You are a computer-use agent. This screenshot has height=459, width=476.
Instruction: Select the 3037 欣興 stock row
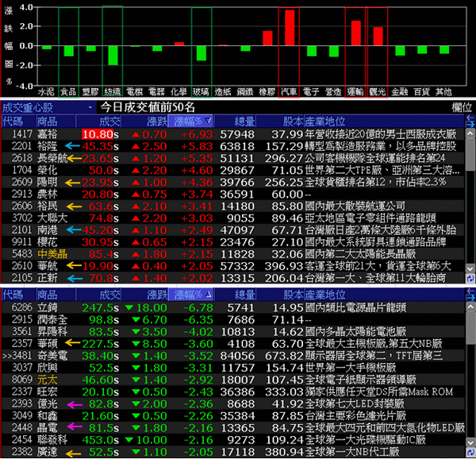coord(233,368)
